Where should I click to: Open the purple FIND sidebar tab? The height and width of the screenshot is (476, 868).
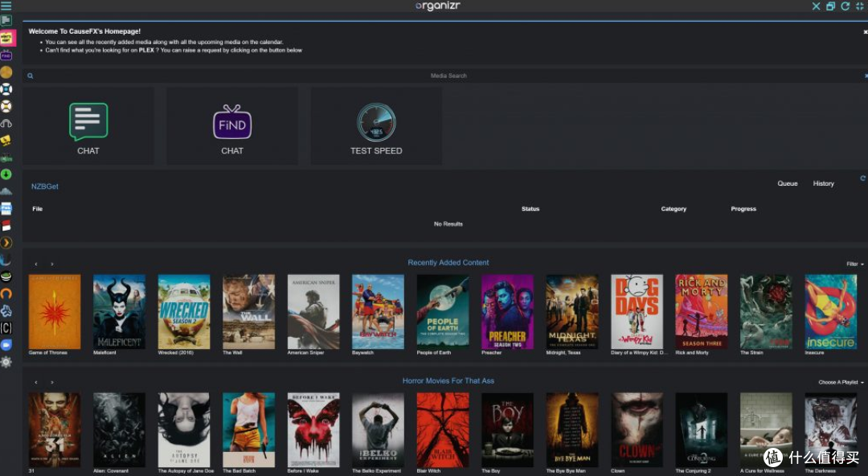(6, 55)
